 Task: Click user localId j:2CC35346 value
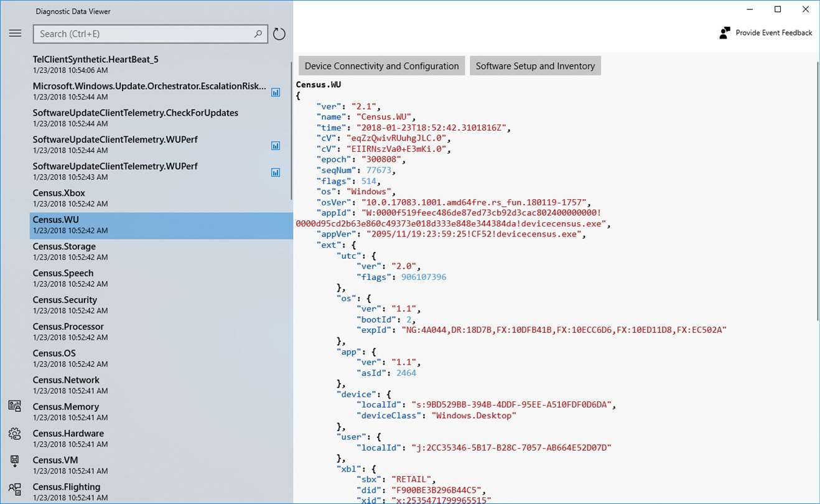[511, 448]
